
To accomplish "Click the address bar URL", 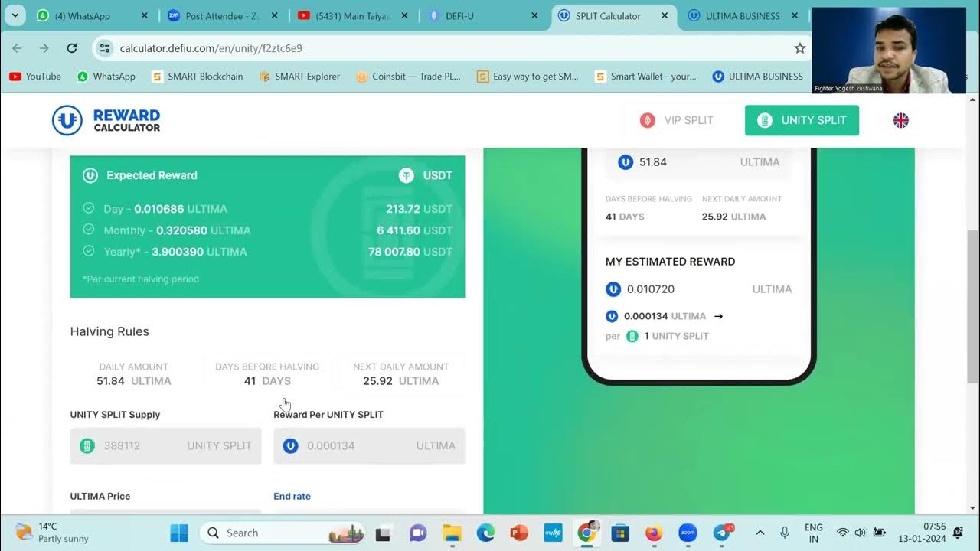I will tap(211, 48).
